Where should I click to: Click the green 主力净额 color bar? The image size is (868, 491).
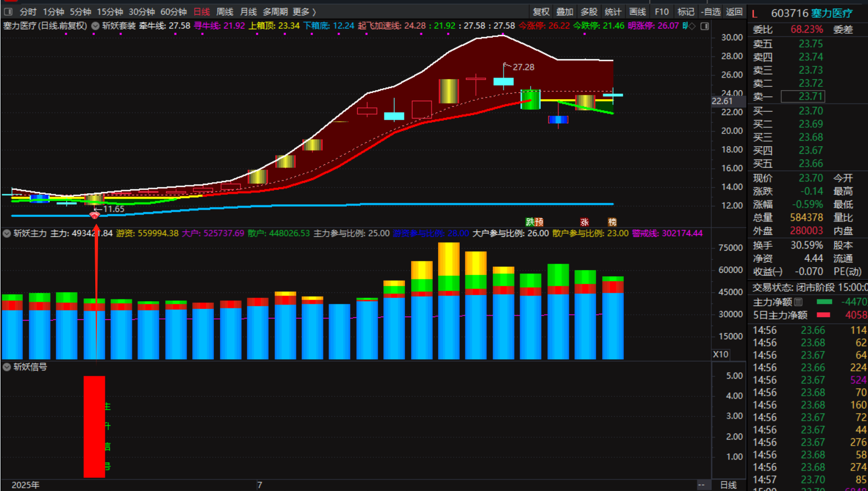(824, 302)
